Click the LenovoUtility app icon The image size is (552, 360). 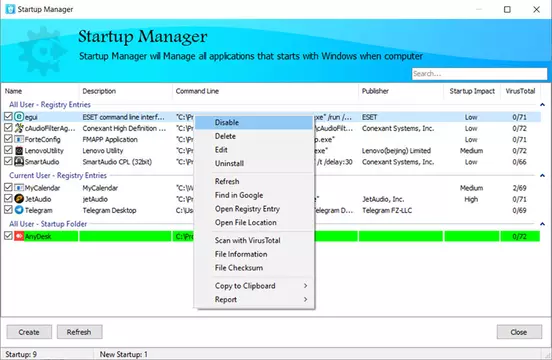click(19, 150)
